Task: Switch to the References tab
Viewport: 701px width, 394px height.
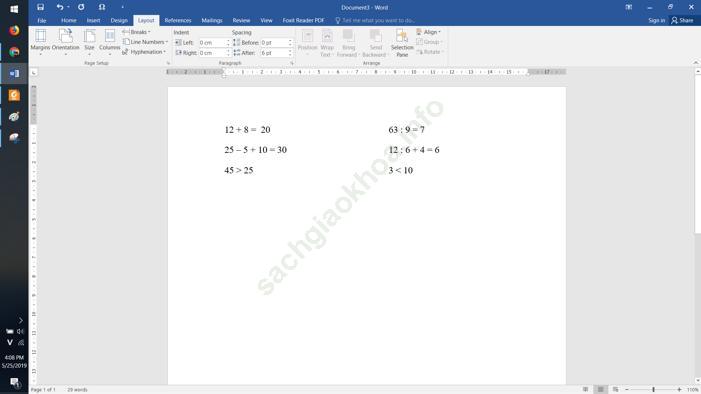Action: 178,21
